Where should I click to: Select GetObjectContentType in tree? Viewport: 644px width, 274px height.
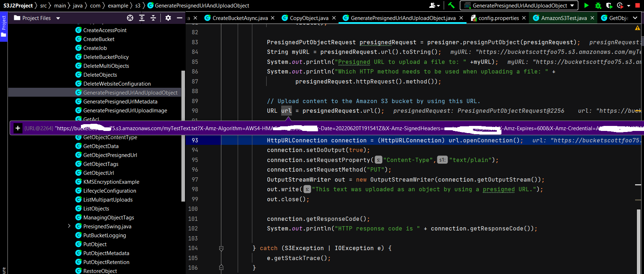click(110, 137)
